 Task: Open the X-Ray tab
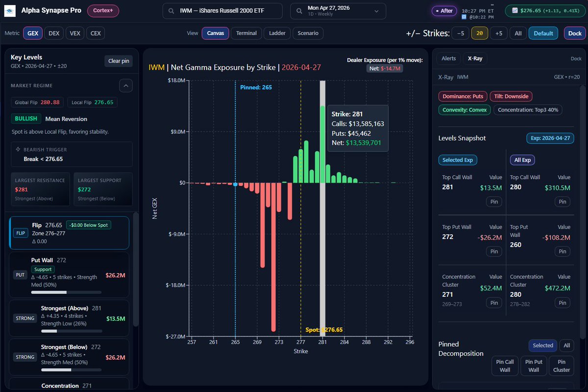pyautogui.click(x=475, y=58)
